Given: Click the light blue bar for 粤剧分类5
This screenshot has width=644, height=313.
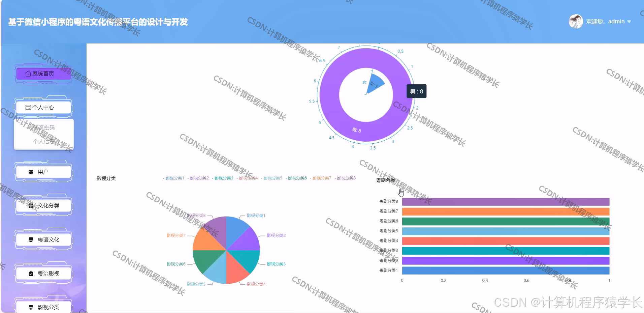Looking at the screenshot, I should pyautogui.click(x=506, y=231).
